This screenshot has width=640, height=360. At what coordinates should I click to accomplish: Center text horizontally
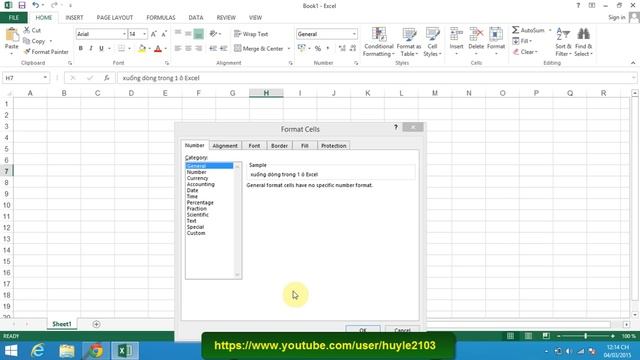click(188, 49)
